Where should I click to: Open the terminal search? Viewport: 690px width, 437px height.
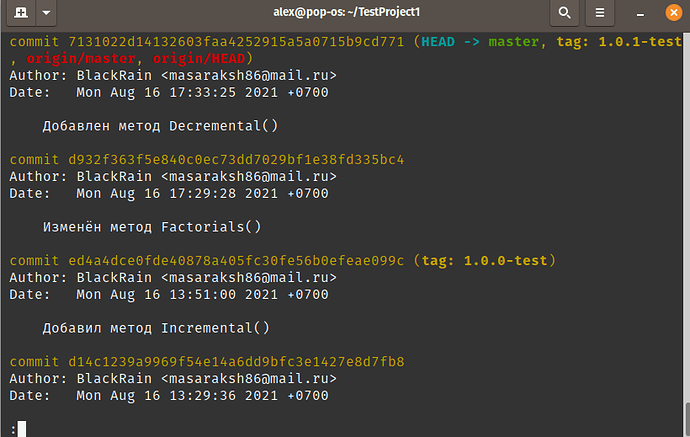[564, 12]
